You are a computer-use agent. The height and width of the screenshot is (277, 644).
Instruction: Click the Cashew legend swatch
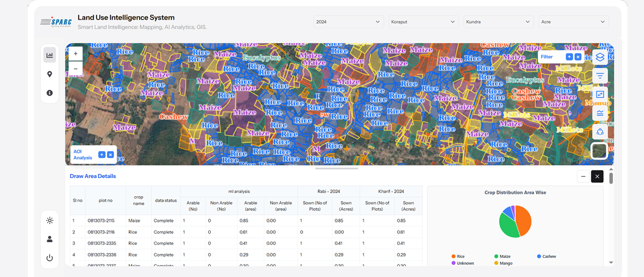click(539, 256)
